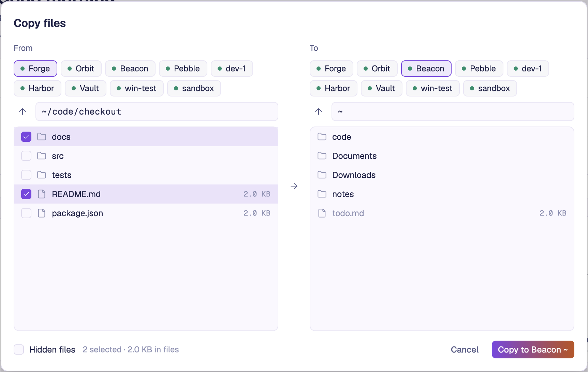The image size is (588, 372).
Task: Select Orbit as the source machine
Action: pyautogui.click(x=81, y=69)
